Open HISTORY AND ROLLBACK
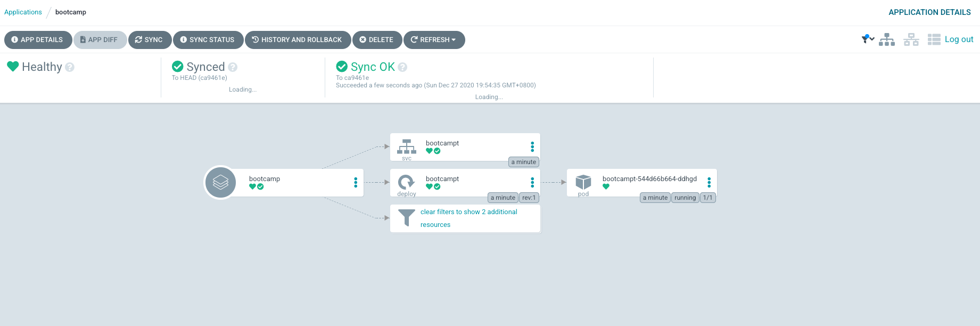Screen dimensions: 980x326 tap(298, 40)
